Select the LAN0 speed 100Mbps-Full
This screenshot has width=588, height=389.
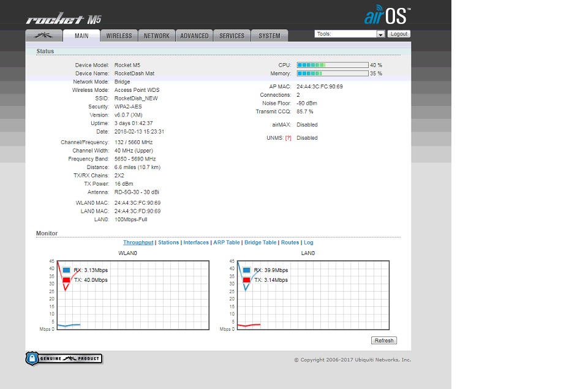tap(131, 219)
